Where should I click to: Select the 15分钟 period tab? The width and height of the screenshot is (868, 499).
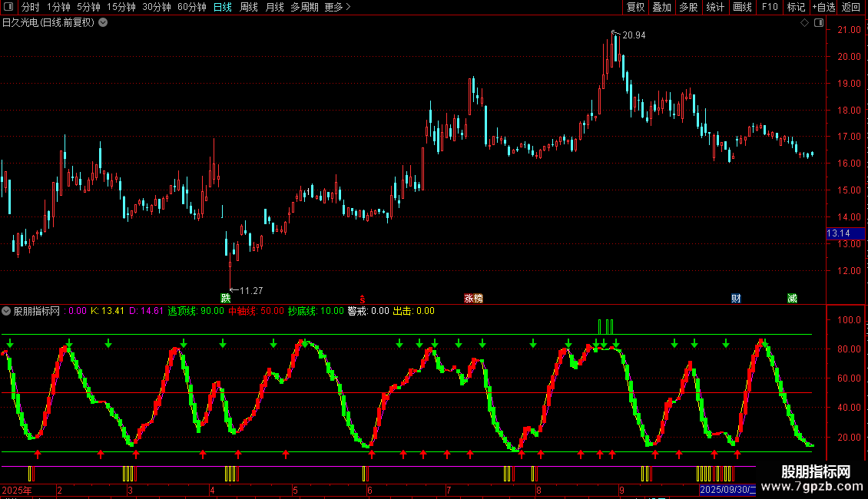click(121, 7)
